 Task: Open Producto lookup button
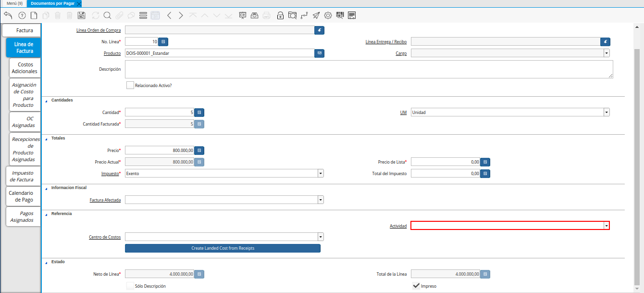320,53
